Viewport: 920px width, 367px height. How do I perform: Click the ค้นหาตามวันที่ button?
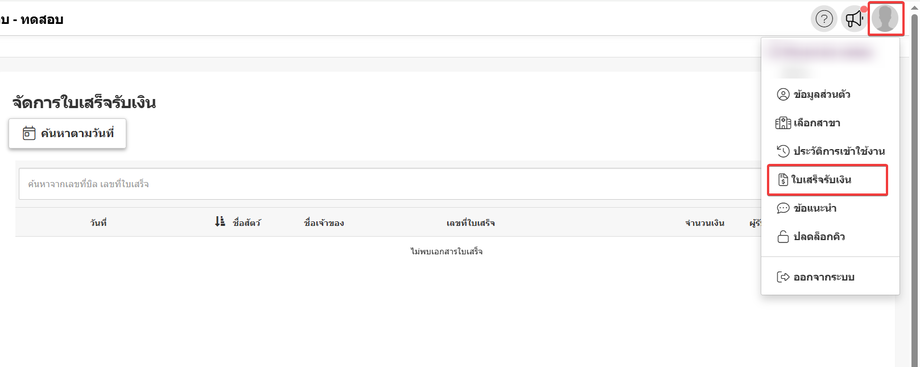click(67, 133)
